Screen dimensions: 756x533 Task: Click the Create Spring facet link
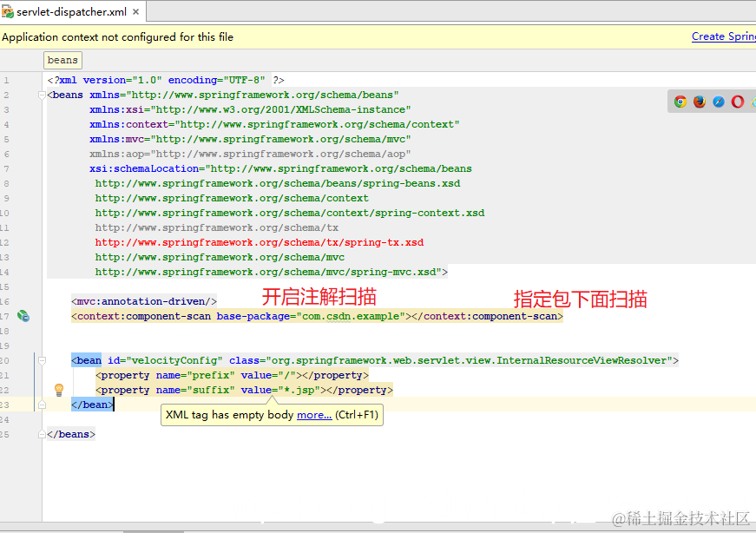tap(724, 36)
